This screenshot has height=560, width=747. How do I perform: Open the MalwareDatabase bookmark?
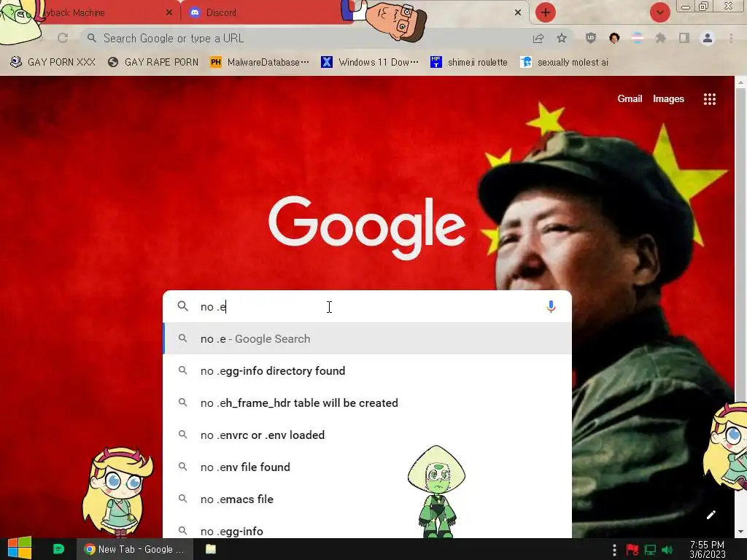(x=260, y=63)
